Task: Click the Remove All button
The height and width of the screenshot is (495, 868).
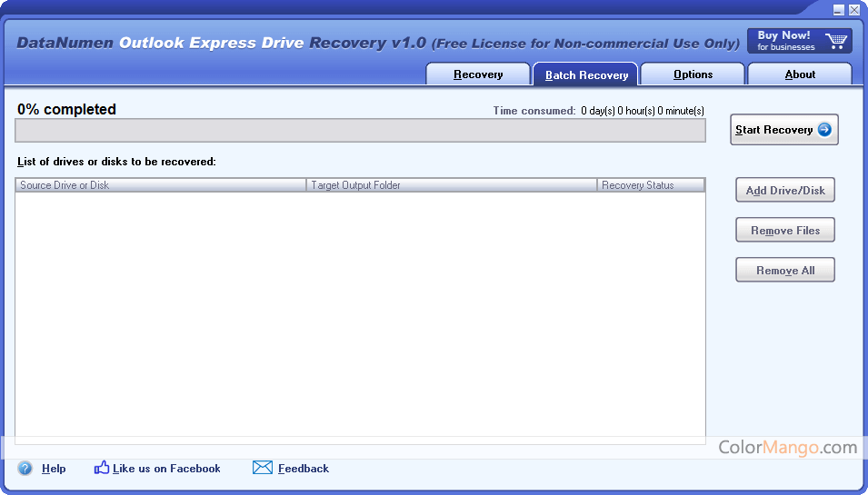Action: pyautogui.click(x=785, y=271)
